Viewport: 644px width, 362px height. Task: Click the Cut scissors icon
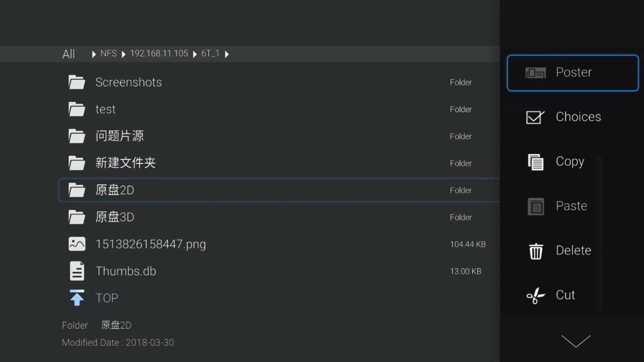point(535,294)
